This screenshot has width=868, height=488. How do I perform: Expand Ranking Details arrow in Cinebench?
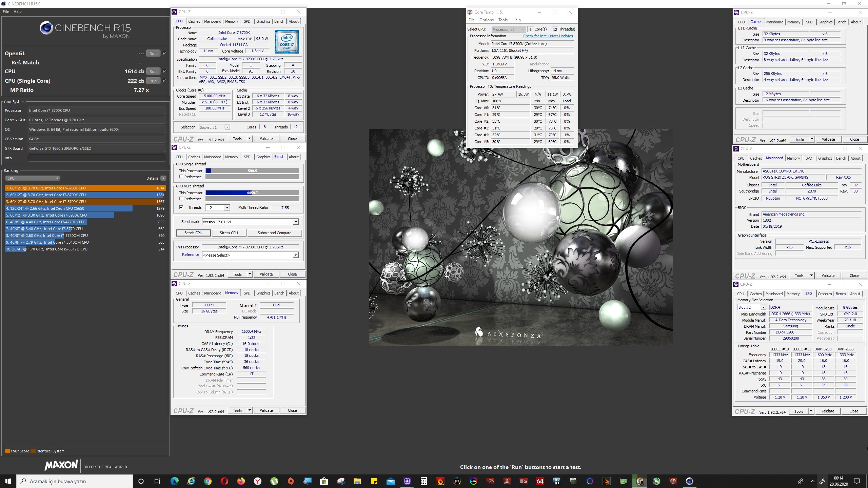pos(163,178)
